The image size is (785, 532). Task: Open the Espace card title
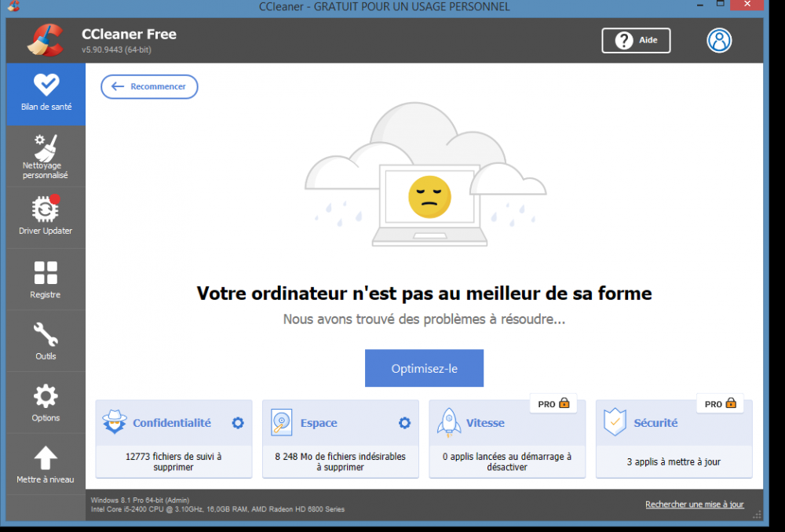(319, 423)
